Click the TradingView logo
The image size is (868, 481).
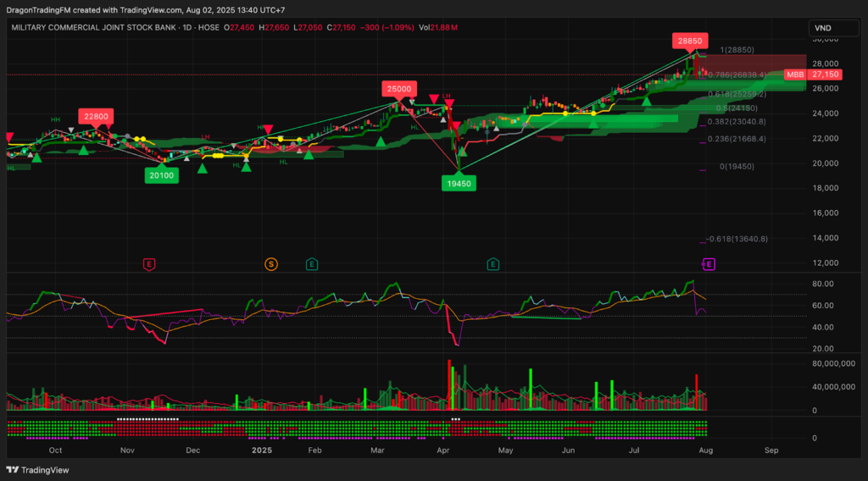tap(38, 470)
